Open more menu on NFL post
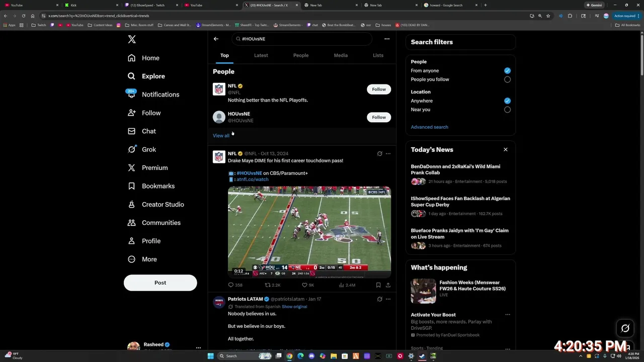This screenshot has height=362, width=644. (x=388, y=154)
